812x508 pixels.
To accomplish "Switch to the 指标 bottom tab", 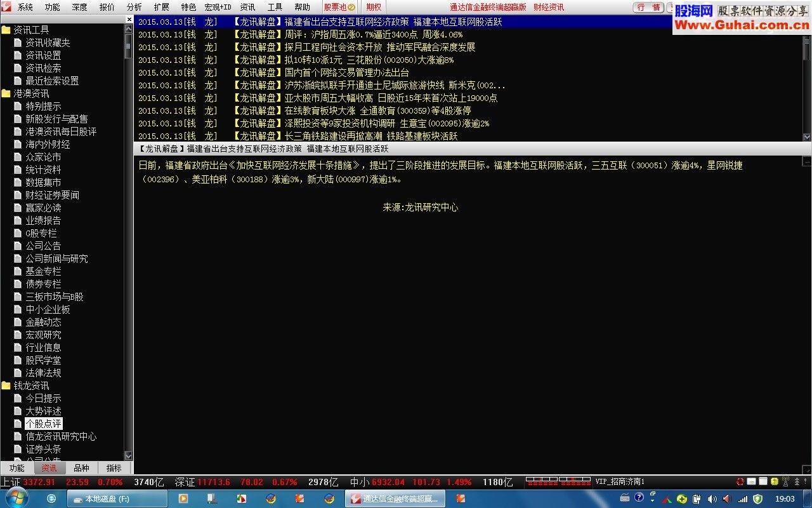I will tap(114, 468).
